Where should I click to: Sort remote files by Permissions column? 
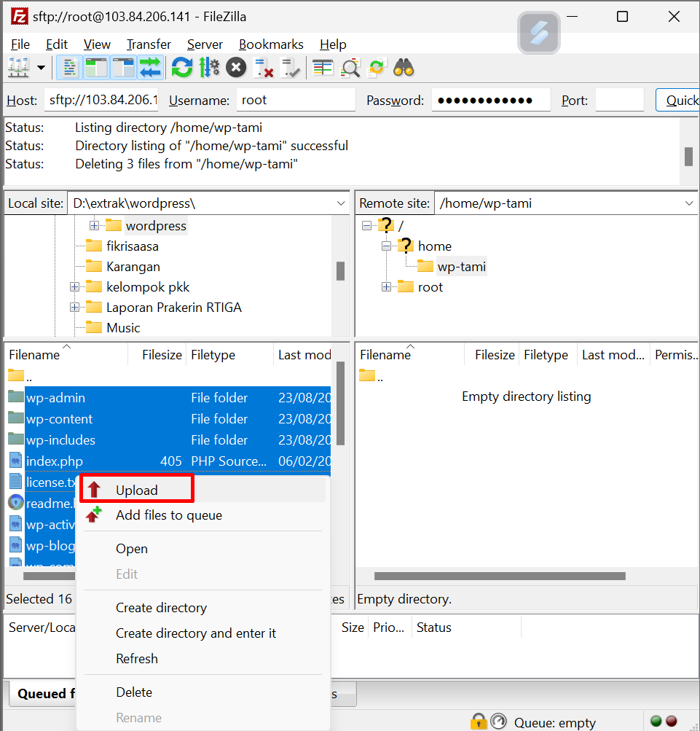[x=675, y=355]
